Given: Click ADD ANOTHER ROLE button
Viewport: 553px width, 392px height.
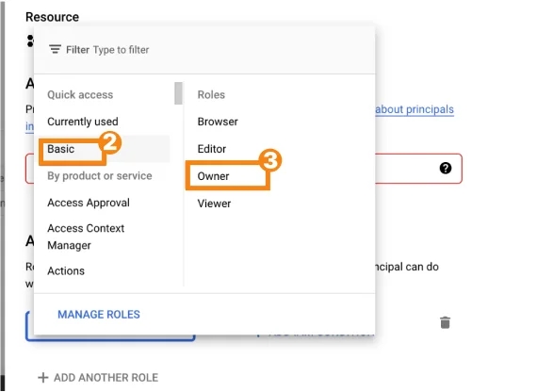Looking at the screenshot, I should tap(98, 378).
